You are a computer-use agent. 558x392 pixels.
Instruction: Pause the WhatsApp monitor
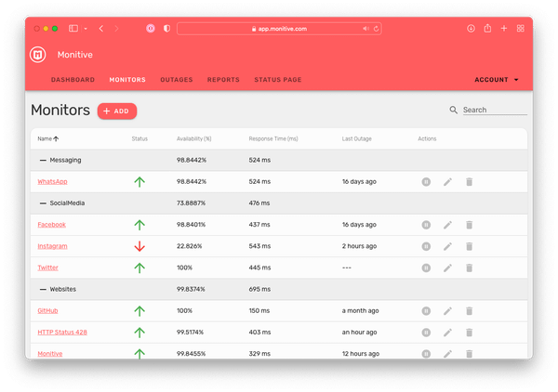click(426, 182)
